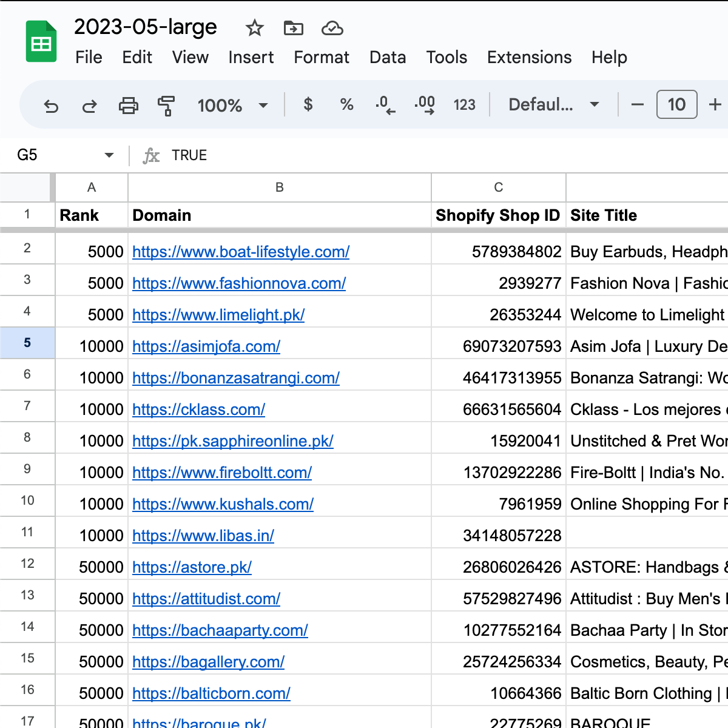
Task: Print the spreadsheet
Action: click(128, 106)
